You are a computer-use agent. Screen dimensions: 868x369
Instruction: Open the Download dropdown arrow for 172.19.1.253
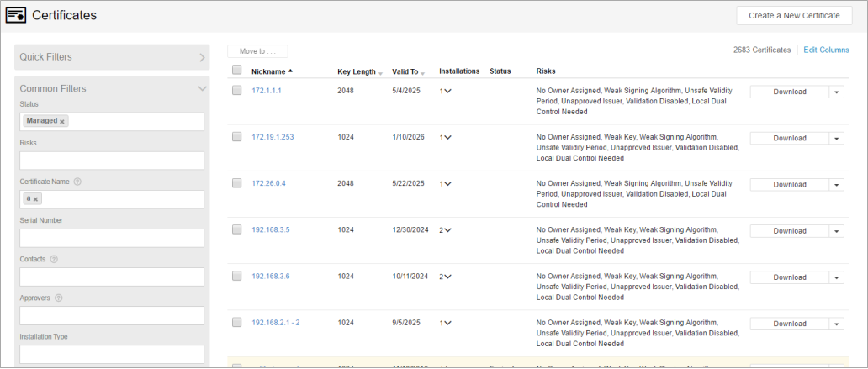837,138
